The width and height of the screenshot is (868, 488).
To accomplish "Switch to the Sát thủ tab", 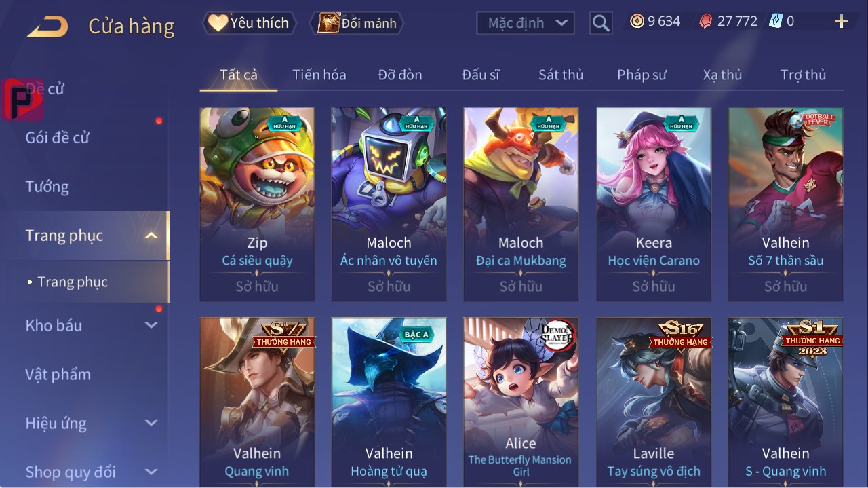I will point(561,75).
